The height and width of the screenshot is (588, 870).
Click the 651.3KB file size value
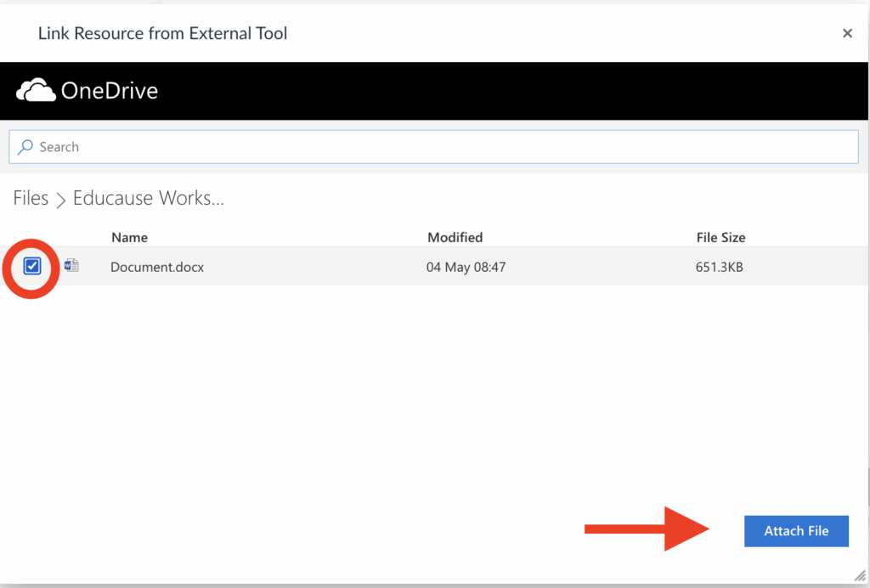click(x=720, y=266)
